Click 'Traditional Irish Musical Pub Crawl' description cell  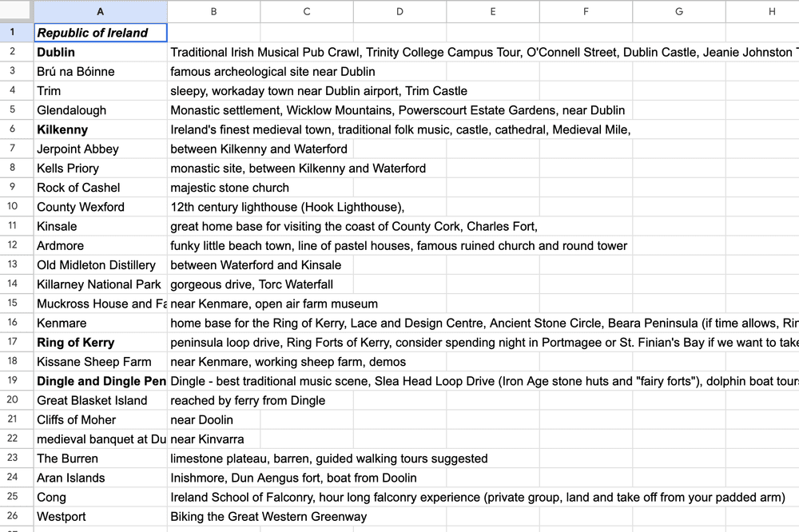[213, 52]
